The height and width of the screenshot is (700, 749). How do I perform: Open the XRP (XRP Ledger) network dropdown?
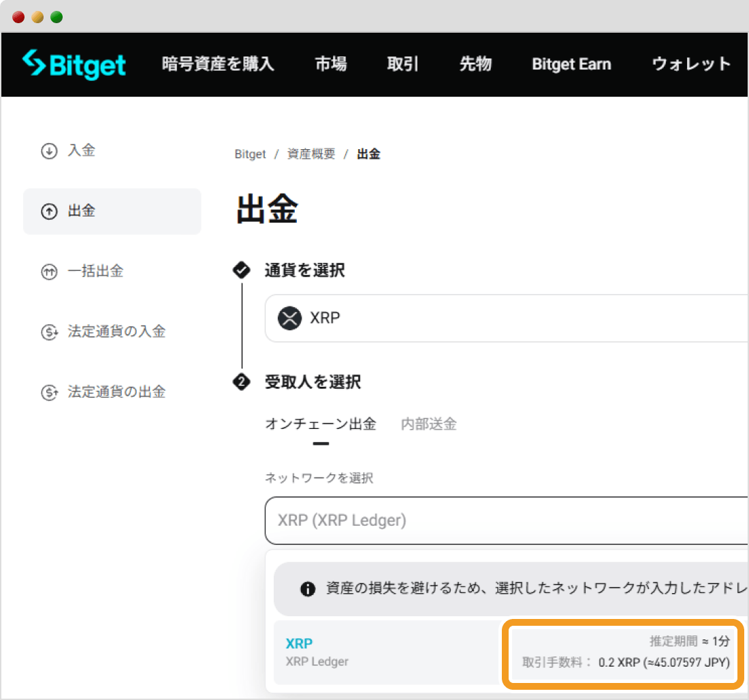[x=507, y=520]
